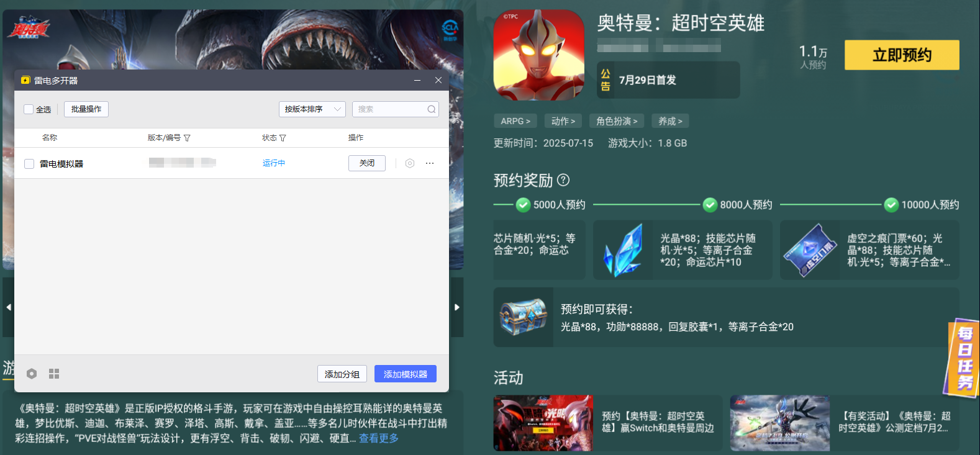Image resolution: width=980 pixels, height=455 pixels.
Task: Click the 操作 column header
Action: pyautogui.click(x=356, y=138)
